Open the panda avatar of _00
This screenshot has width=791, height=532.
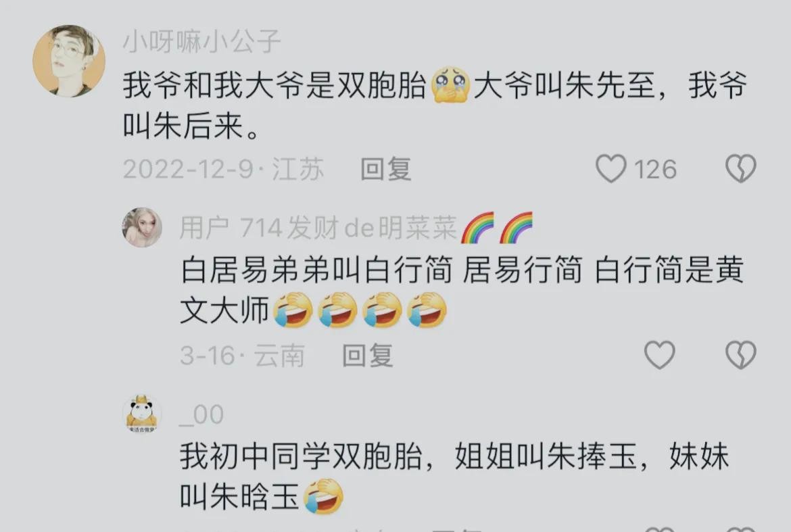142,414
